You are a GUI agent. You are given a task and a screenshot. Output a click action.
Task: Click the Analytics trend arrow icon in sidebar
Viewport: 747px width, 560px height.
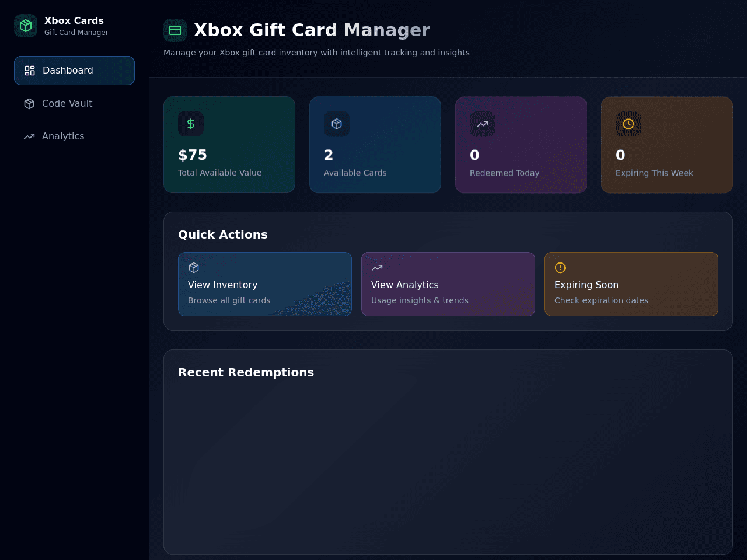coord(29,136)
